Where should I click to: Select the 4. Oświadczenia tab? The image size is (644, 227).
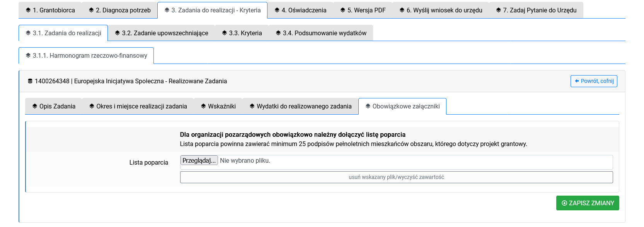point(300,10)
